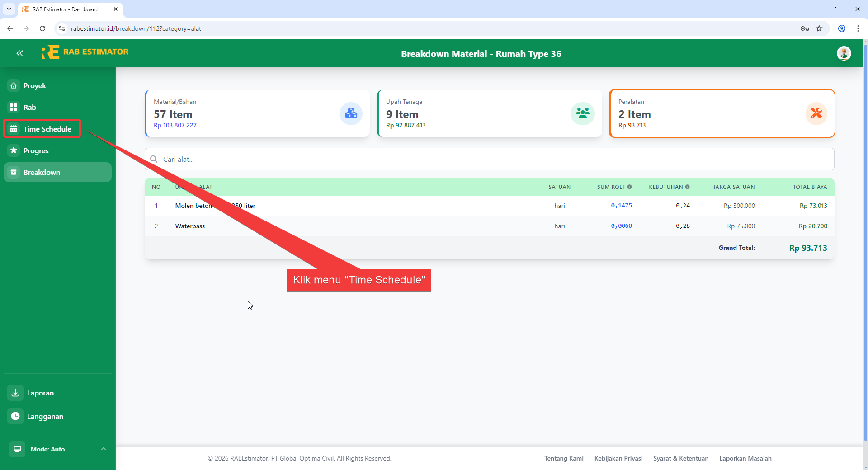
Task: Click the wrench icon on Peralatan card
Action: click(x=816, y=113)
